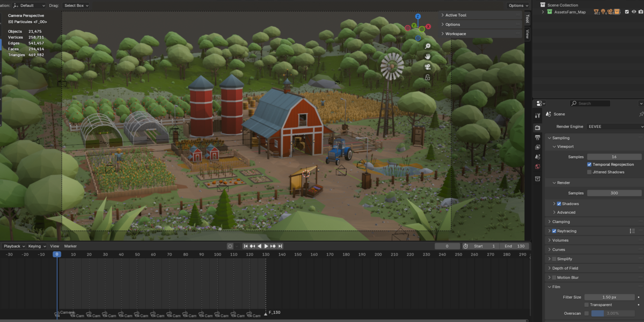Enable the Motion Blur checkbox
The image size is (644, 322).
[554, 277]
